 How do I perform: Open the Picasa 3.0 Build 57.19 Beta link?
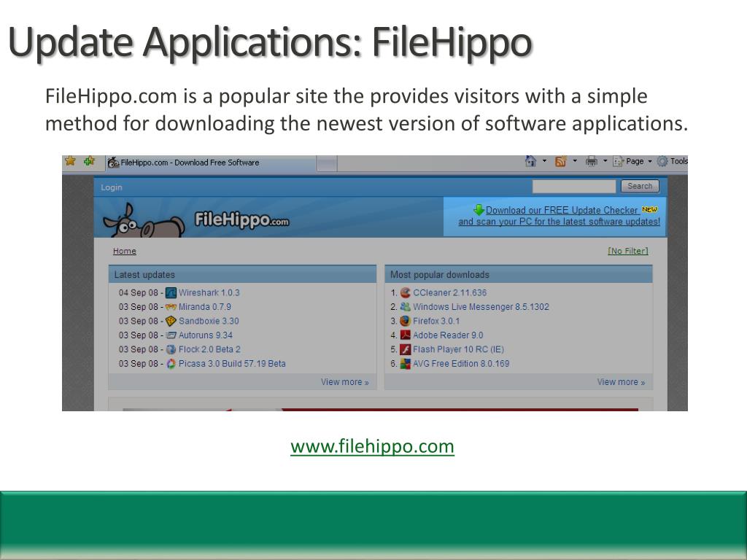(x=232, y=363)
